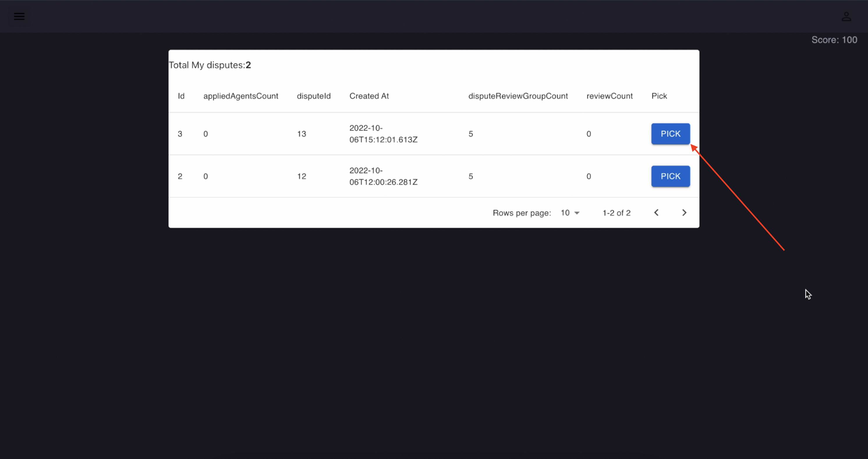Go to previous page of disputes
This screenshot has width=868, height=459.
(656, 213)
